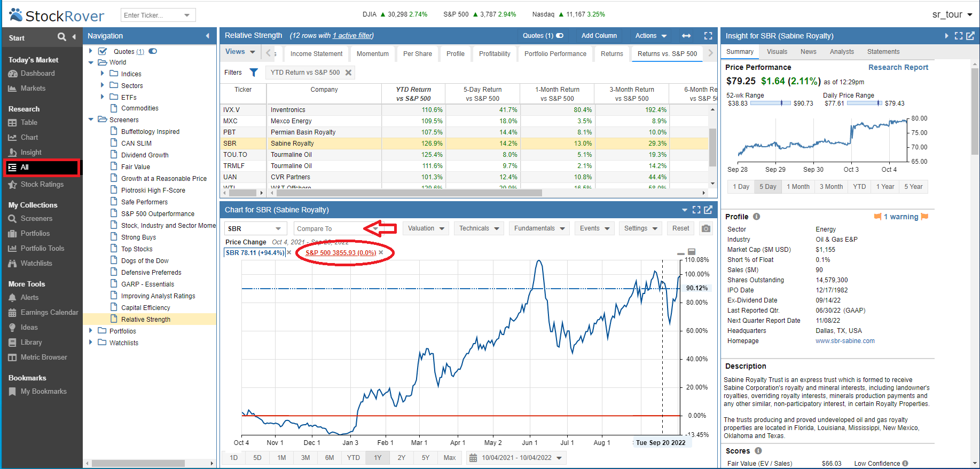Collapse the Screeners folder

pos(91,120)
